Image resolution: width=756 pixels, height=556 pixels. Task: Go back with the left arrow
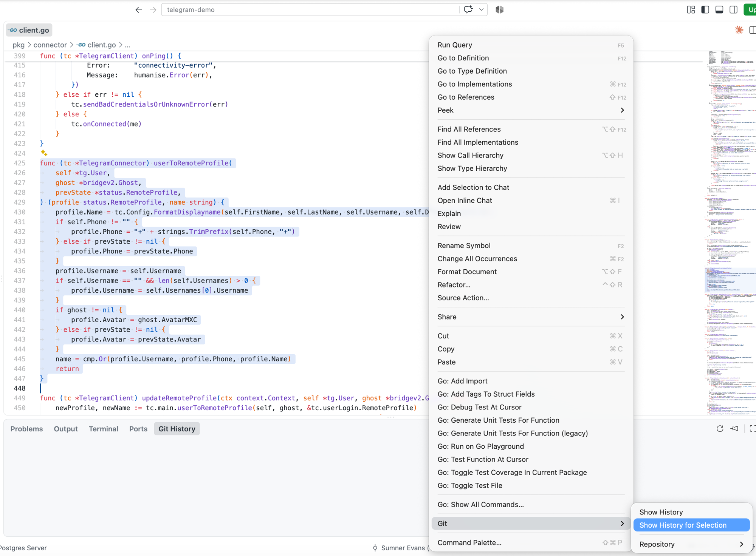point(139,10)
